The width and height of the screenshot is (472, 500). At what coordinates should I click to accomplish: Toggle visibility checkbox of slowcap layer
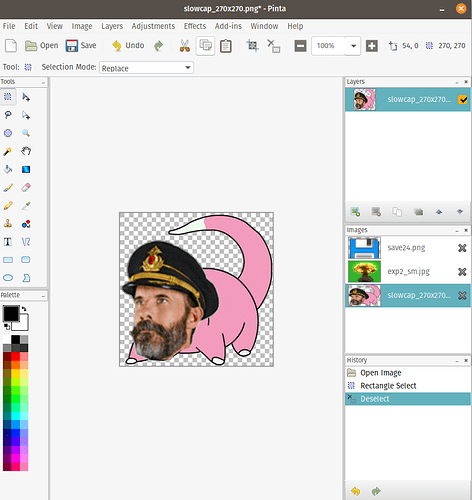click(x=463, y=99)
